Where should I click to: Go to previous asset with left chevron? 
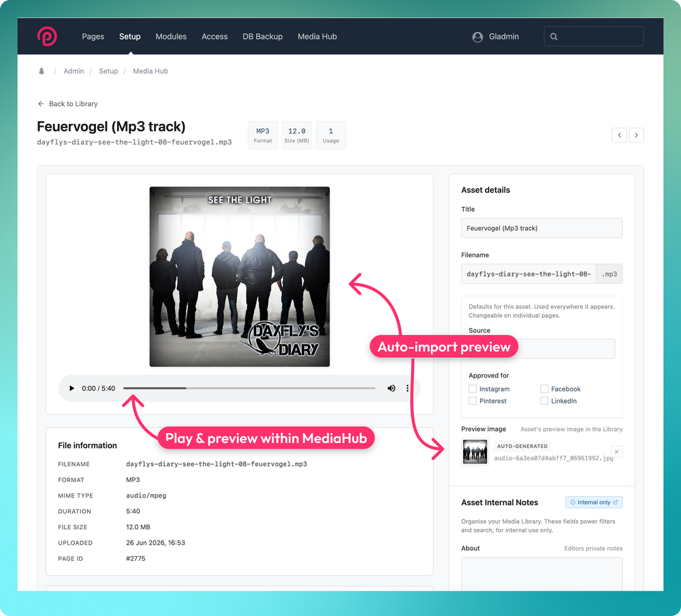619,135
